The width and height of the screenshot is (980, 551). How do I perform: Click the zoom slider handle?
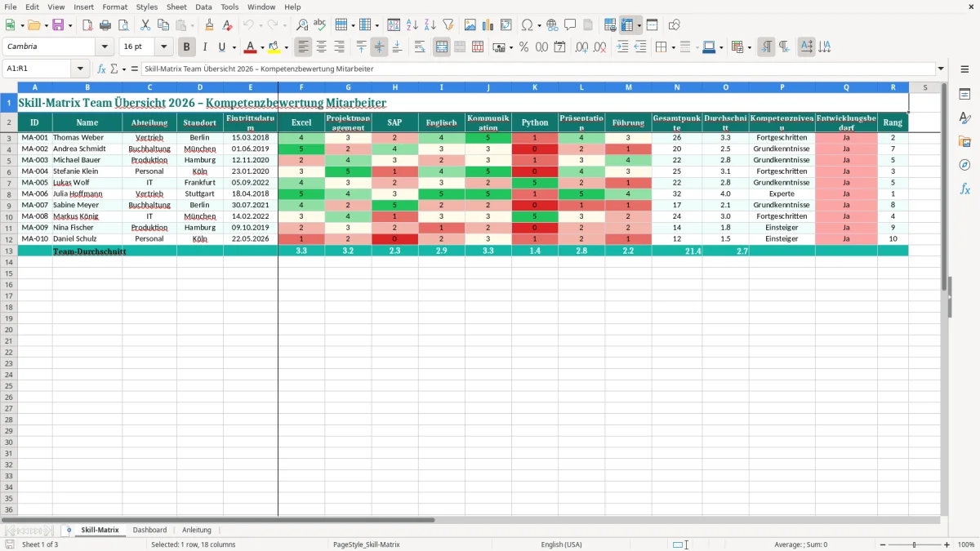pyautogui.click(x=915, y=544)
